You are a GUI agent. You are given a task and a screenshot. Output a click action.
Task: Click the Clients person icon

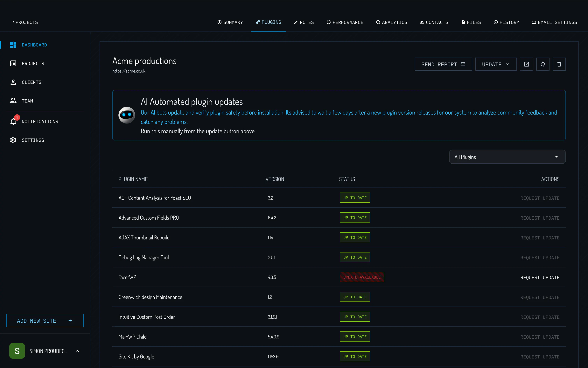(x=13, y=82)
